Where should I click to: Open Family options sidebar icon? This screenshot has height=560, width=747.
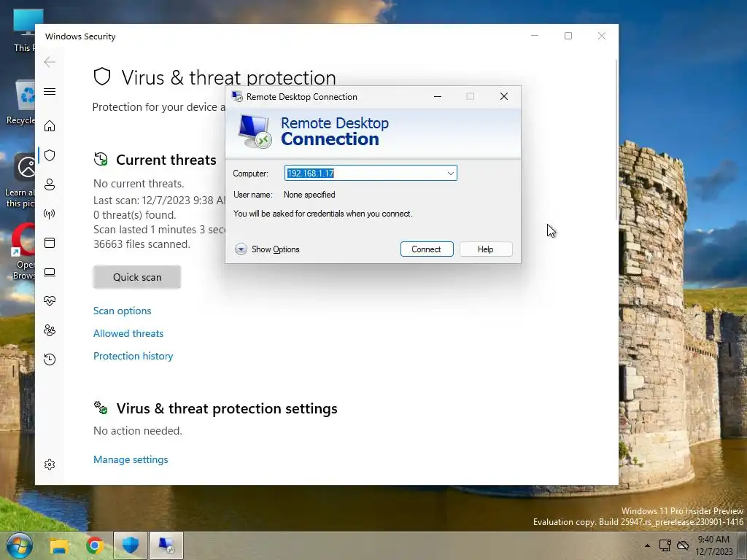point(50,330)
